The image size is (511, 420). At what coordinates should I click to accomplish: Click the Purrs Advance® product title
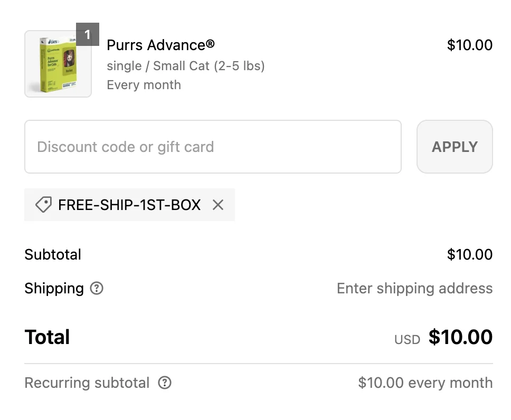160,45
